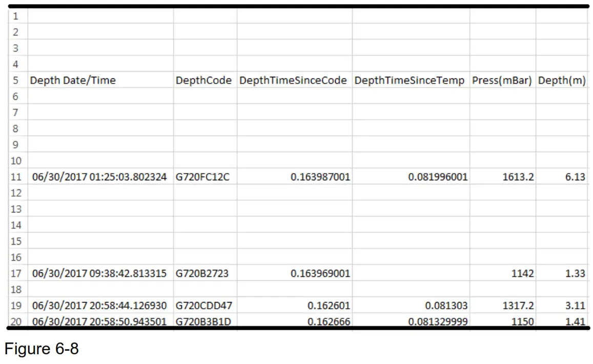Image resolution: width=593 pixels, height=364 pixels.
Task: Select row header 9
Action: (x=18, y=144)
